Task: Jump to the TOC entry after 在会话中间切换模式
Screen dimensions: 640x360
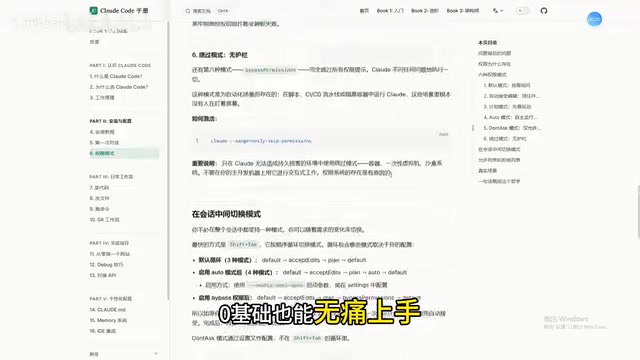Action: click(x=499, y=160)
